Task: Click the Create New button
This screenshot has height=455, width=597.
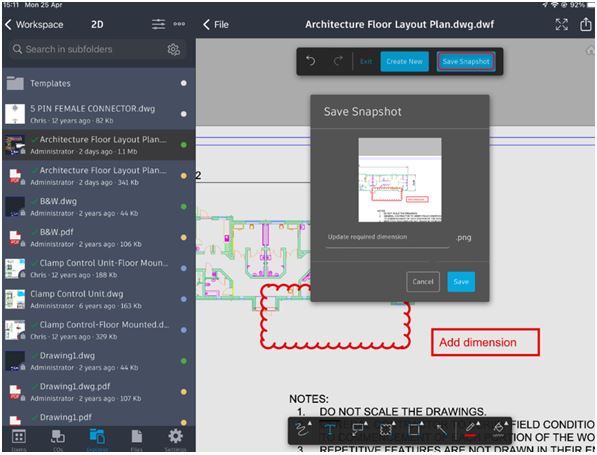Action: tap(404, 61)
